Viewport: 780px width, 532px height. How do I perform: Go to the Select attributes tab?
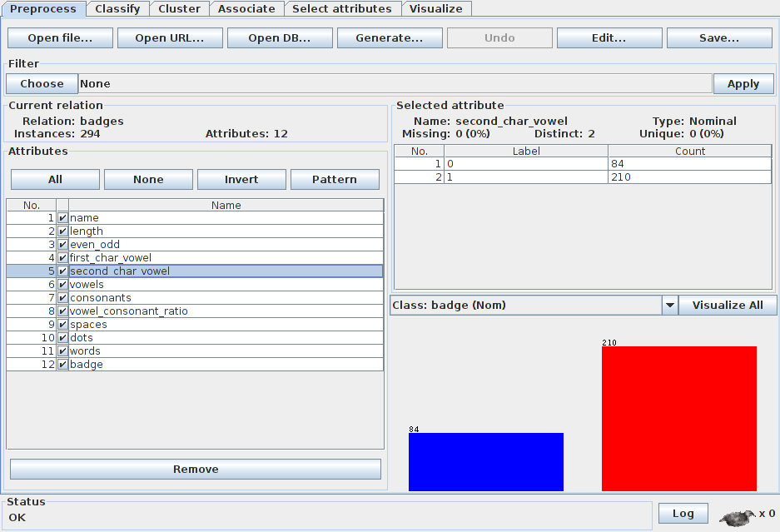341,9
